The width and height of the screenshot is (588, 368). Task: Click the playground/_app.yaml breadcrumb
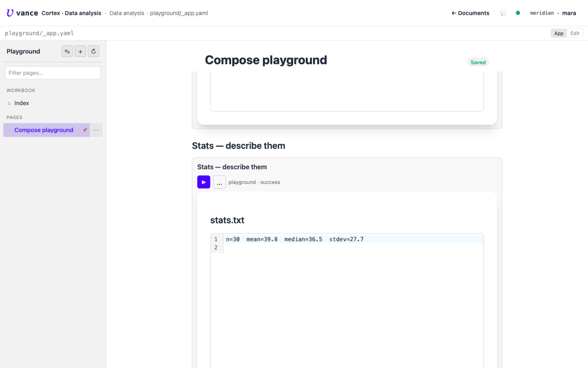pos(179,13)
